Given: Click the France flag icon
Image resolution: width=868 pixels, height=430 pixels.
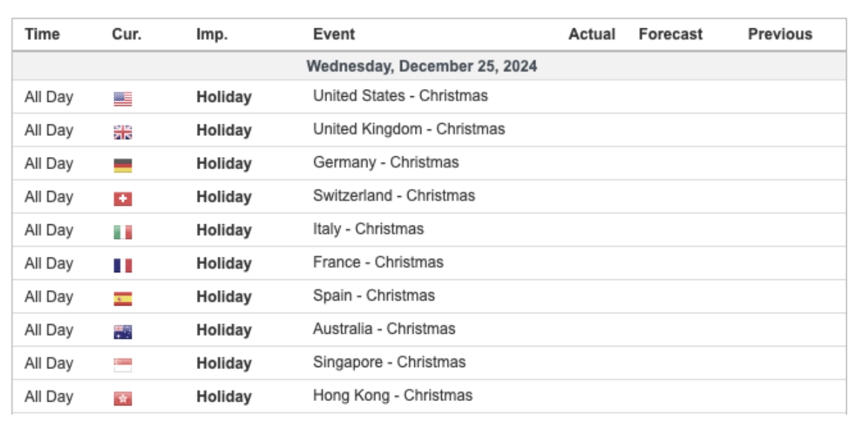Looking at the screenshot, I should (x=122, y=264).
